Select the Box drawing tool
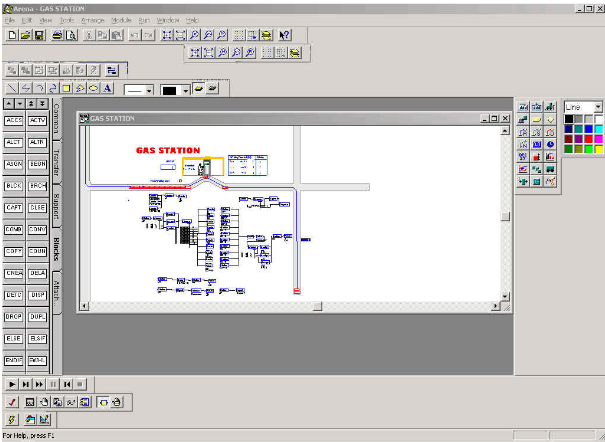The image size is (605, 442). coord(66,88)
